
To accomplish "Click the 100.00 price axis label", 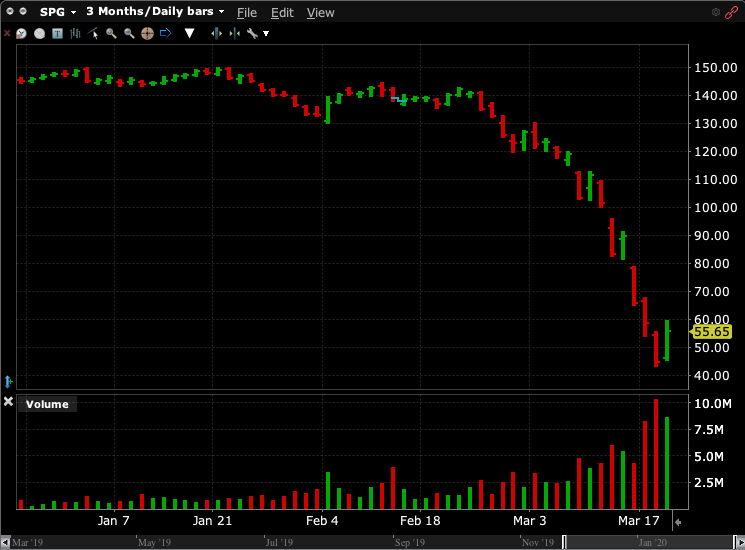I will 716,208.
